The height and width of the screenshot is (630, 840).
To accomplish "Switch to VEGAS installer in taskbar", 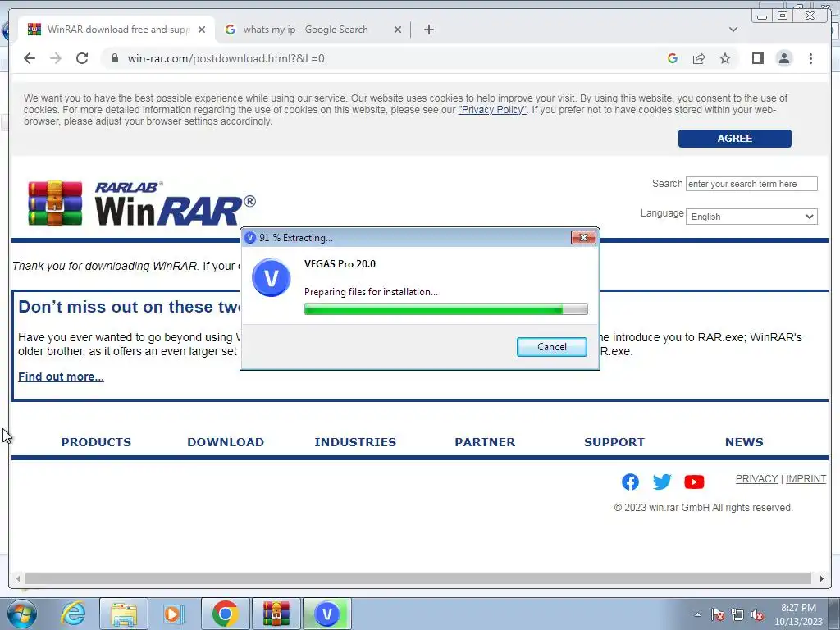I will 327,614.
